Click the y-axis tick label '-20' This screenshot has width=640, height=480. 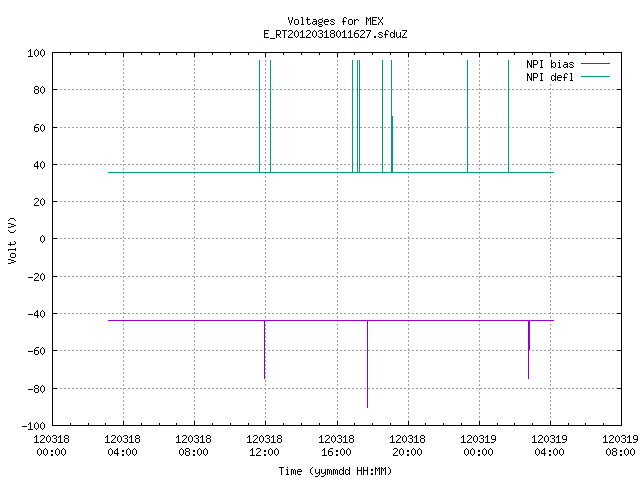point(36,277)
